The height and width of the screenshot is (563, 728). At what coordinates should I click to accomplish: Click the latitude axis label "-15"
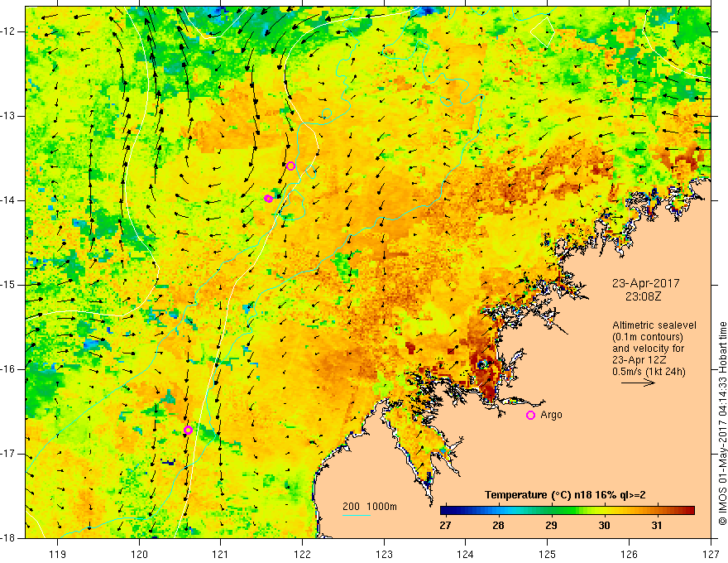(9, 285)
